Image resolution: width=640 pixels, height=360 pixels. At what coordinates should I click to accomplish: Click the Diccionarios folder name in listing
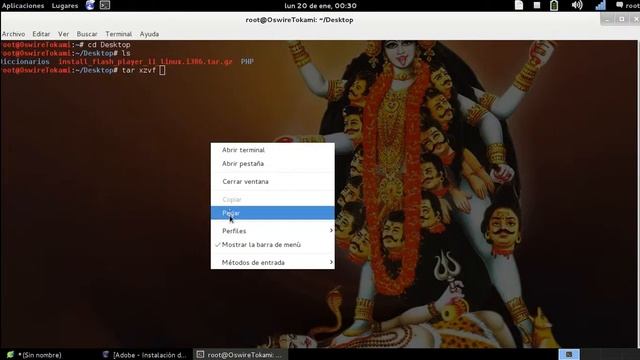25,62
